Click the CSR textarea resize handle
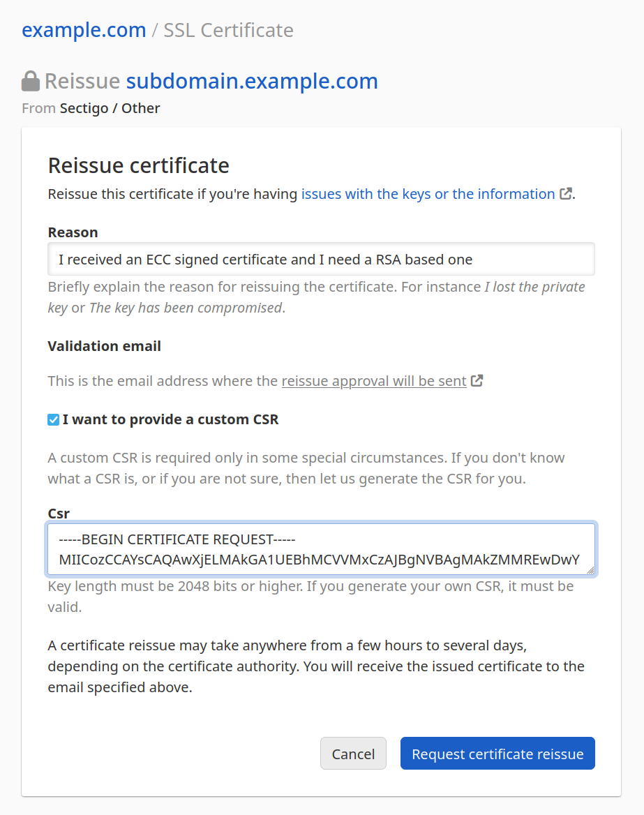644x815 pixels. coord(590,570)
